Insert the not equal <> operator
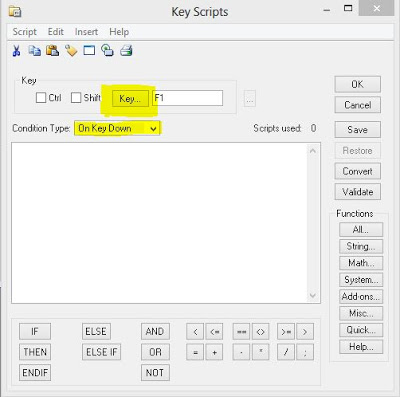The image size is (400, 397). (260, 332)
